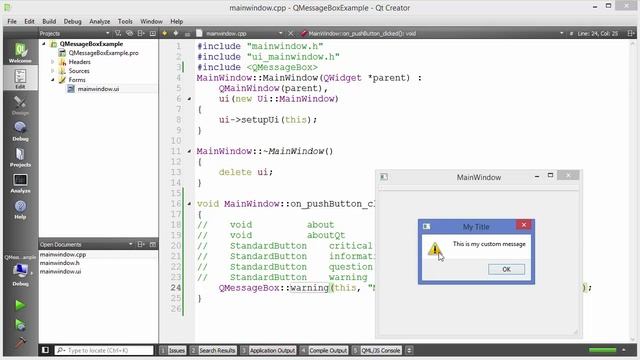Click the Line 24 Col 25 indicator
Screen dimensions: 640x360
click(597, 33)
